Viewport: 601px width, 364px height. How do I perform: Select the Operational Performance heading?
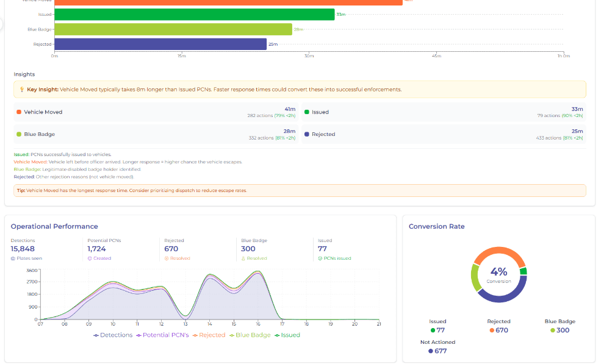tap(54, 226)
